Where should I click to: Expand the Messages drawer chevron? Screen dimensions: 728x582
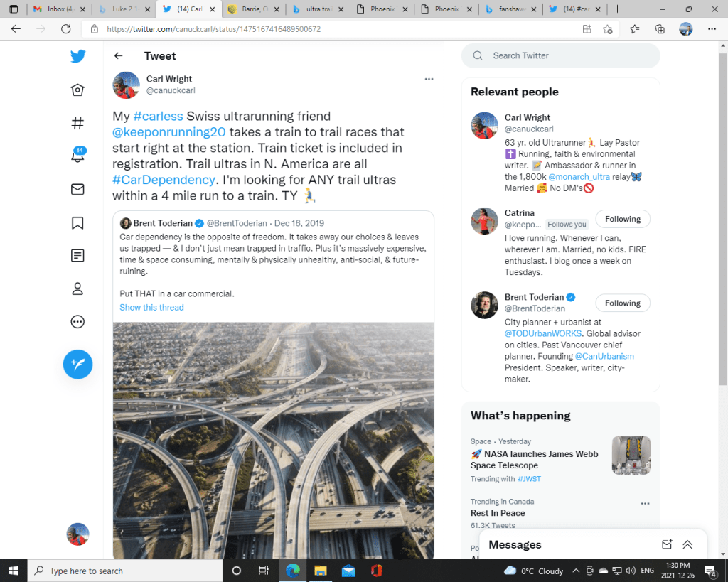[x=687, y=544]
